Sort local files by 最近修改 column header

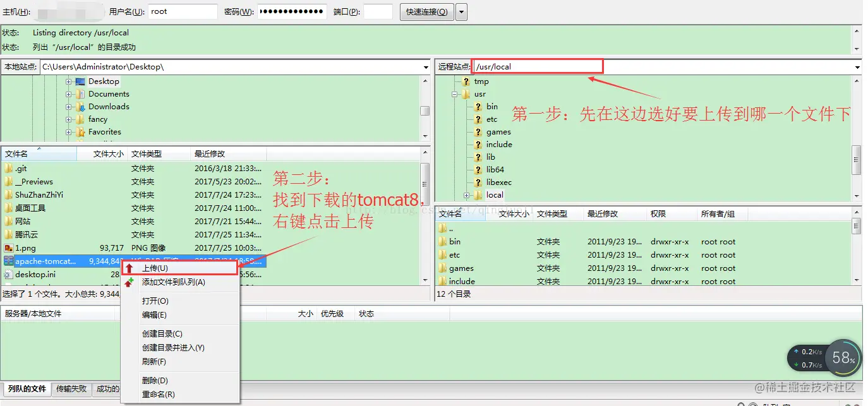(x=228, y=154)
